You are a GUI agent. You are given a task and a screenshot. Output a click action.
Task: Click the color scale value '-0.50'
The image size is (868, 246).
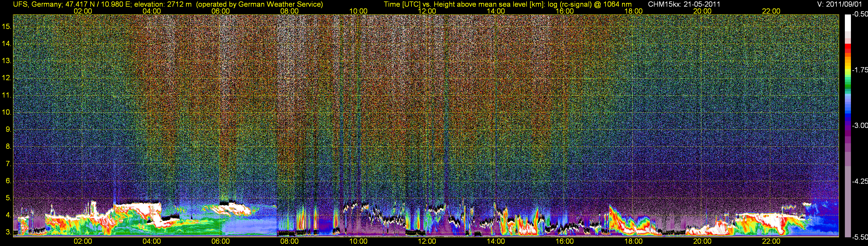[860, 14]
